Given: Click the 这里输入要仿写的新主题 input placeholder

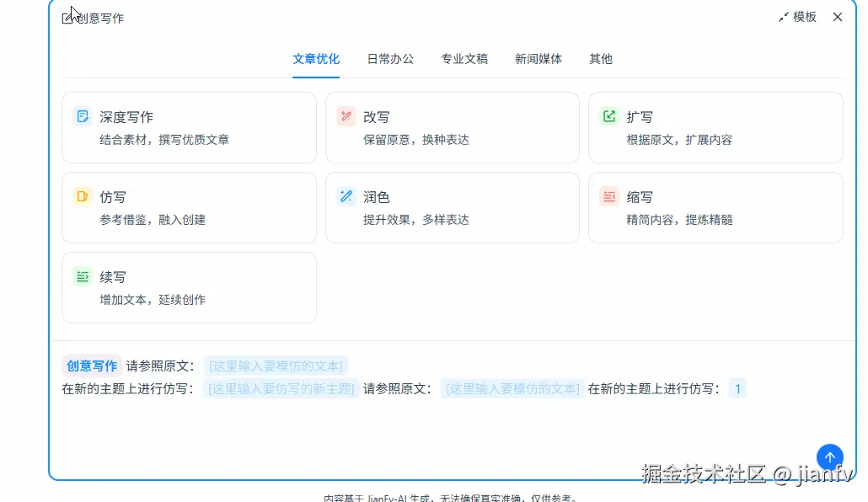Looking at the screenshot, I should point(281,388).
